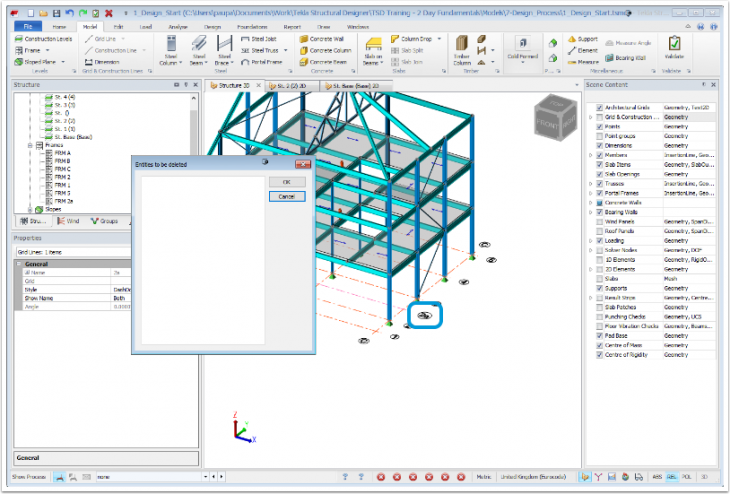Open Construction Levels
This screenshot has width=730, height=494.
tap(43, 39)
